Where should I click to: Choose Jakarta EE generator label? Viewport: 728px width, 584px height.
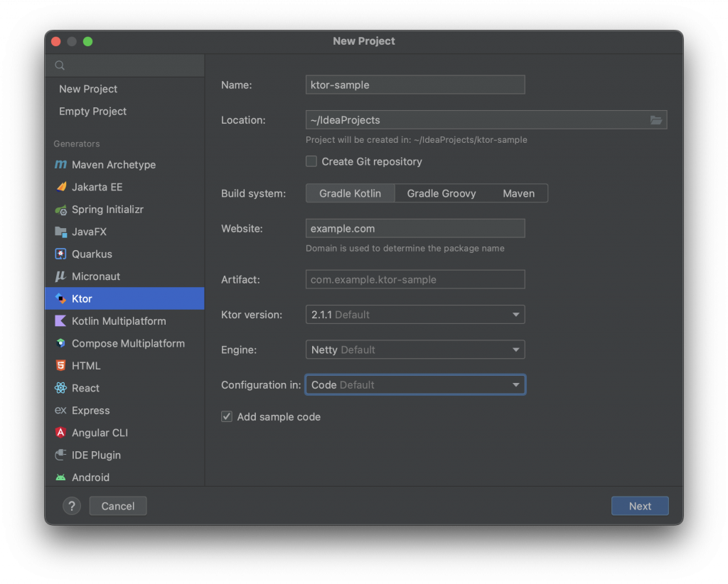coord(97,188)
